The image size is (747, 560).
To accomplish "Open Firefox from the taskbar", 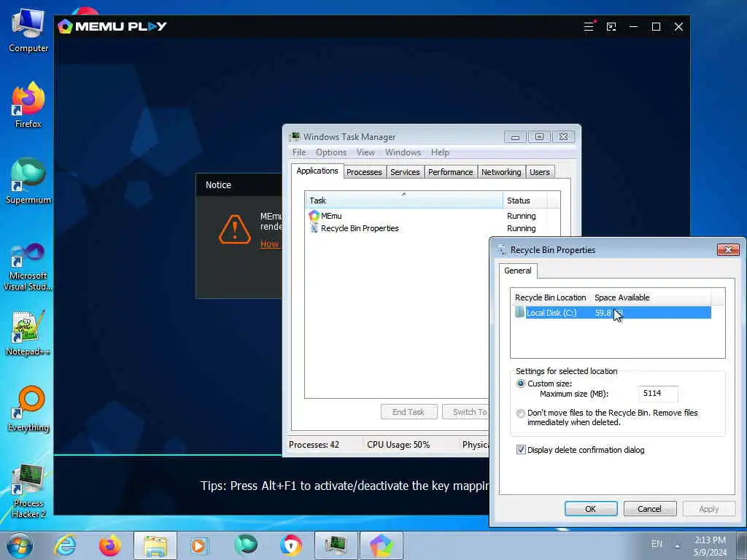I will coord(110,545).
